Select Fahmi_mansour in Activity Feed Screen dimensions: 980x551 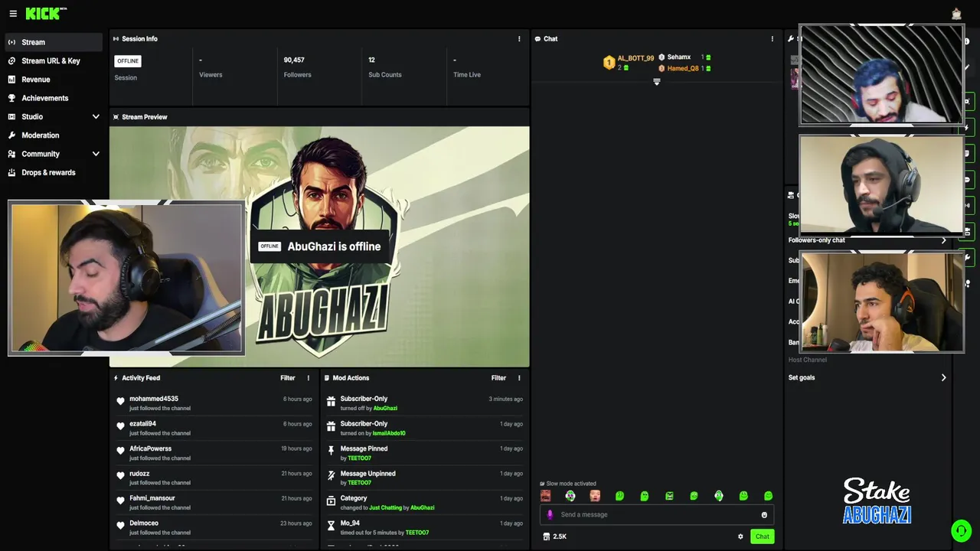tap(152, 499)
